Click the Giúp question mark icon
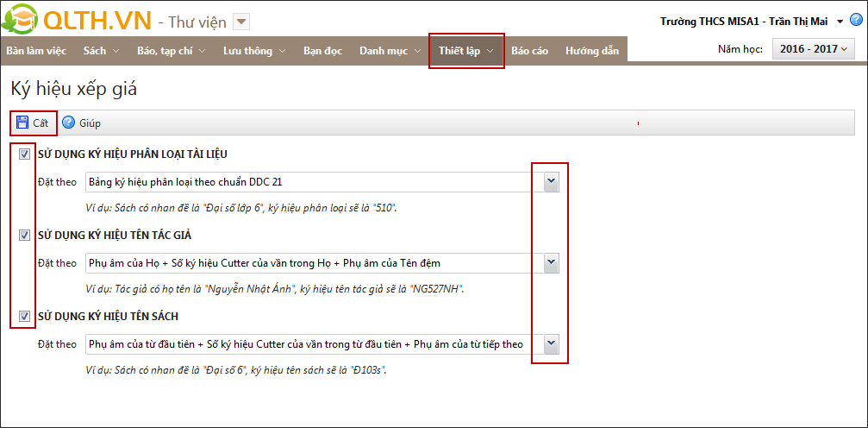868x428 pixels. (68, 123)
